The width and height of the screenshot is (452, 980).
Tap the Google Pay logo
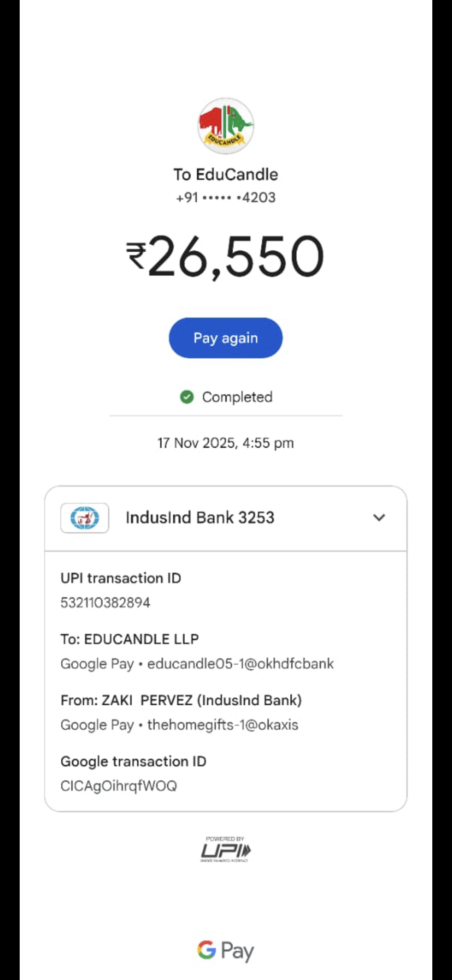point(225,950)
